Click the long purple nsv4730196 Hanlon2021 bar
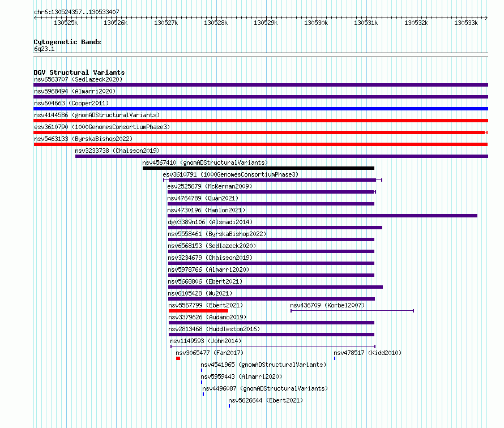 [322, 216]
